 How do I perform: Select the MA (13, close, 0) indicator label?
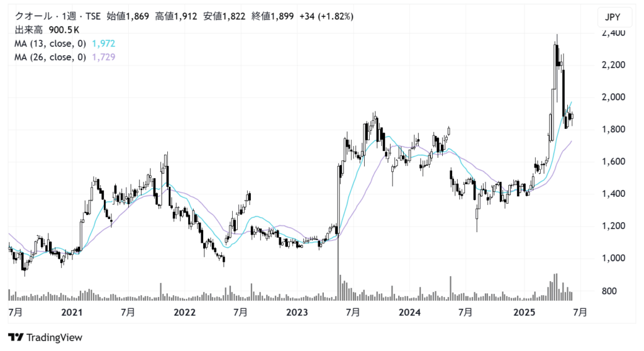[x=50, y=43]
